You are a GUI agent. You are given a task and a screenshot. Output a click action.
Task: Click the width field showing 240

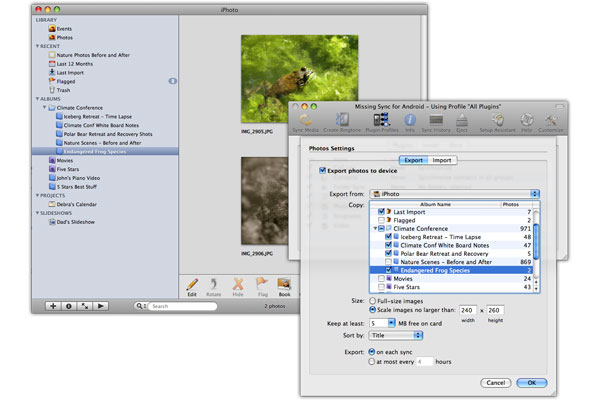468,310
